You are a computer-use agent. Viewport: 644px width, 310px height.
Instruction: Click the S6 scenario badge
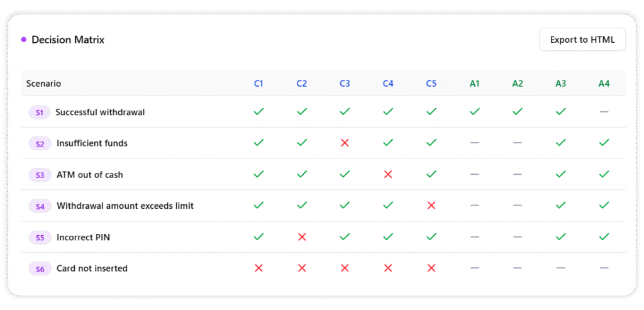click(40, 268)
